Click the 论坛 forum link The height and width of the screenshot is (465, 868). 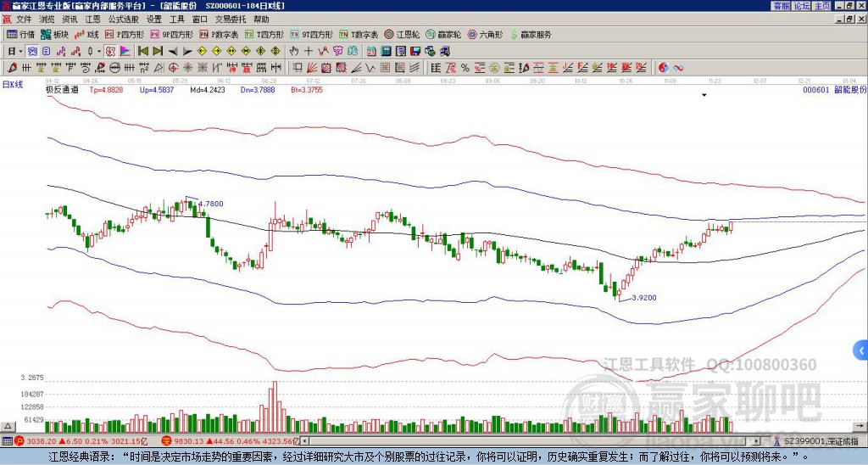(802, 6)
